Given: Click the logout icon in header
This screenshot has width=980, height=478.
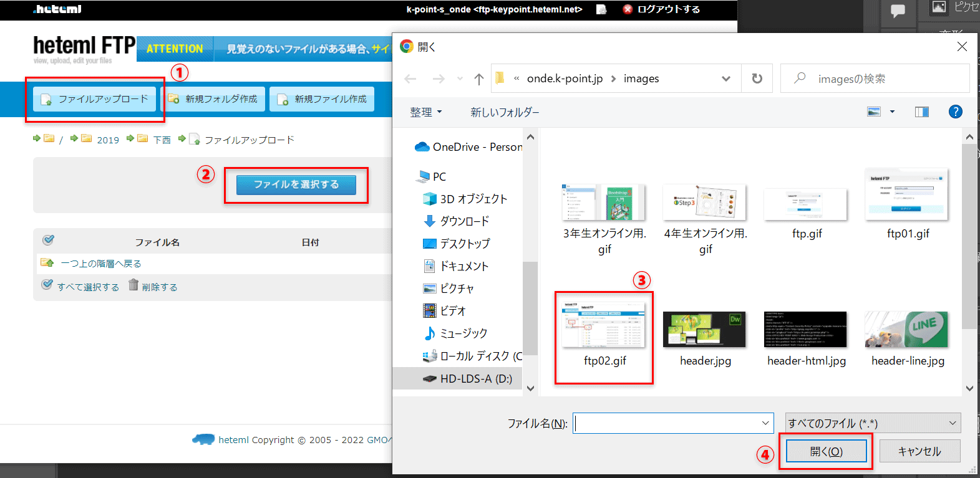Looking at the screenshot, I should [628, 9].
